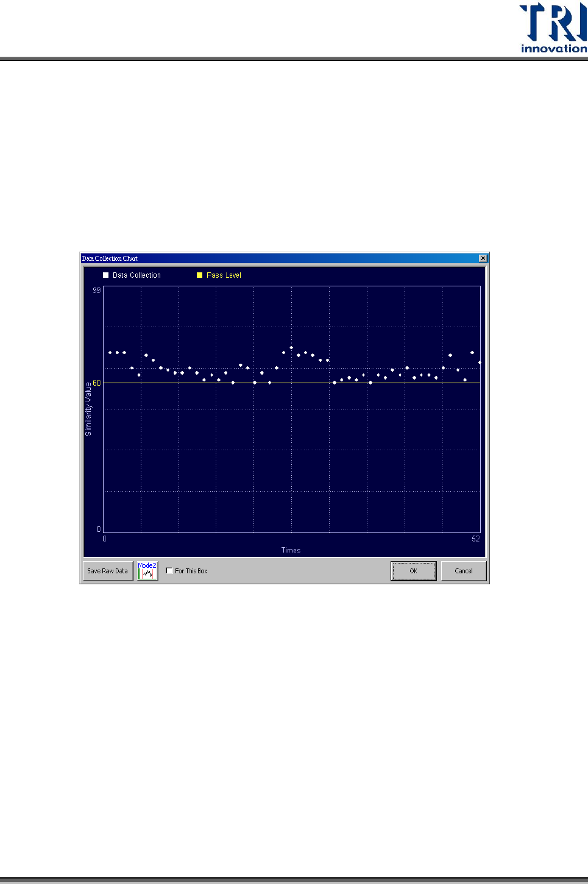Click the Mode2 chart icon
This screenshot has height=884, width=588.
click(x=147, y=571)
